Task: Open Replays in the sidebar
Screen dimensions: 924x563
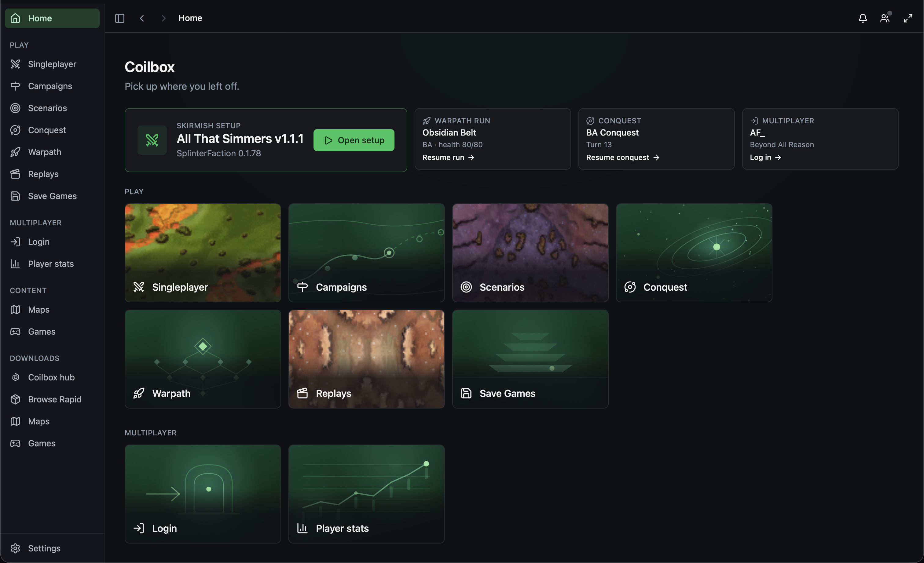Action: click(x=52, y=174)
